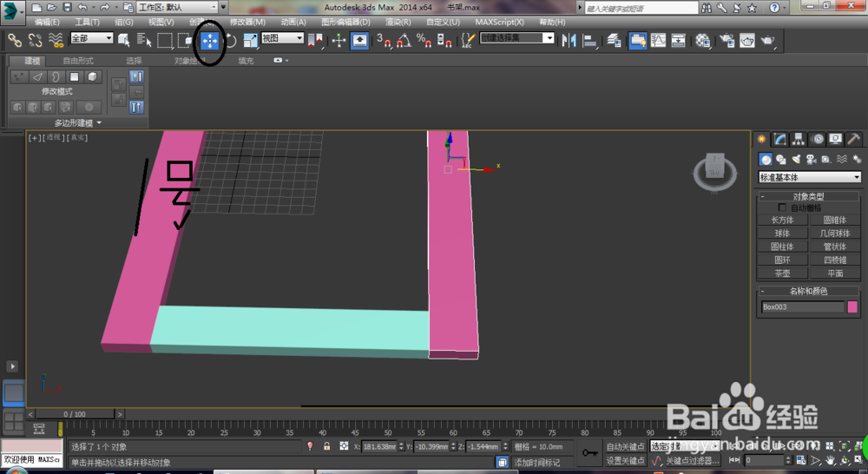Click the X coordinate field 181.638

380,446
